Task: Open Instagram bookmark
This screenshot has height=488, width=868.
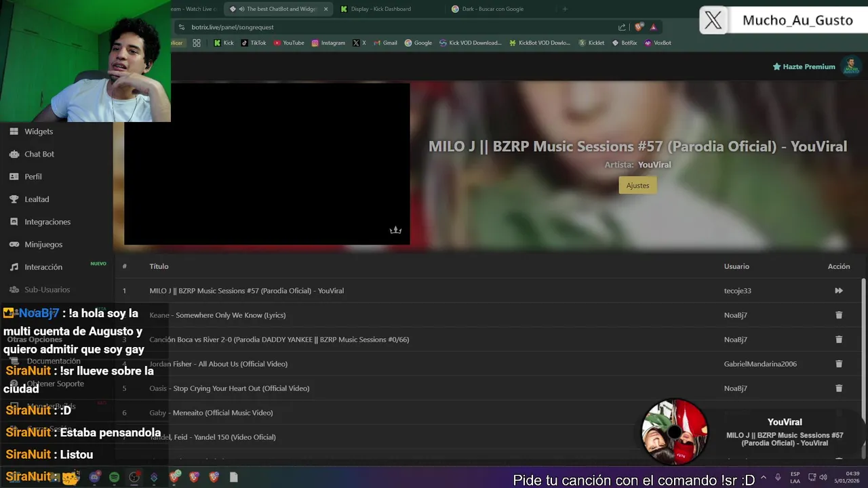Action: (328, 43)
